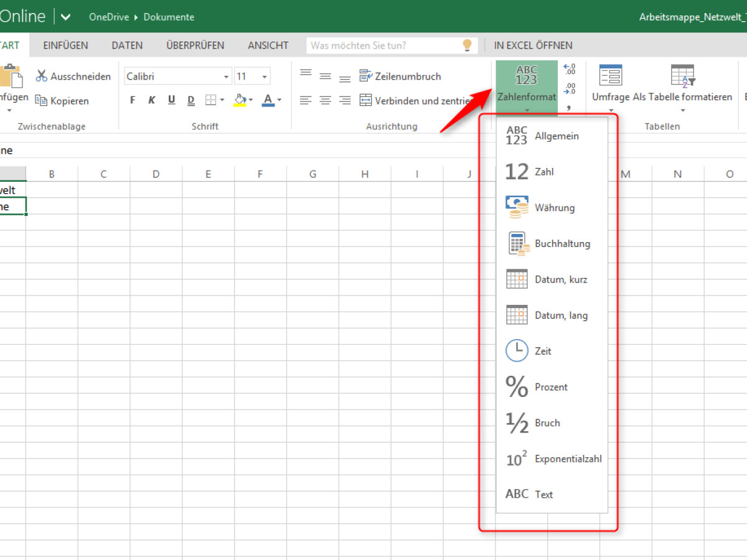
Task: Click the Kopieren copy icon
Action: pyautogui.click(x=42, y=100)
